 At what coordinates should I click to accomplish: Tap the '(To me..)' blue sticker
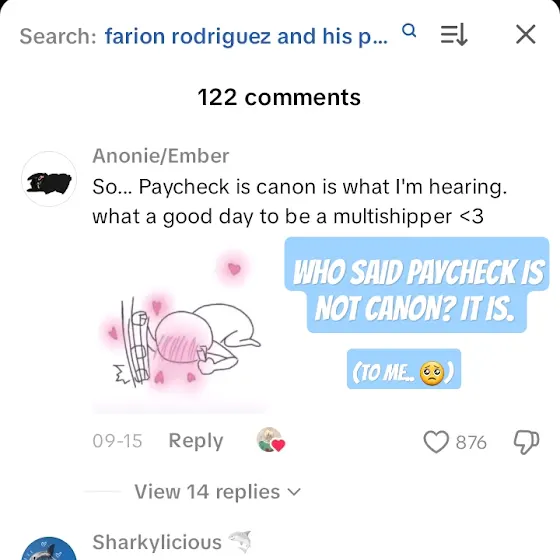404,369
